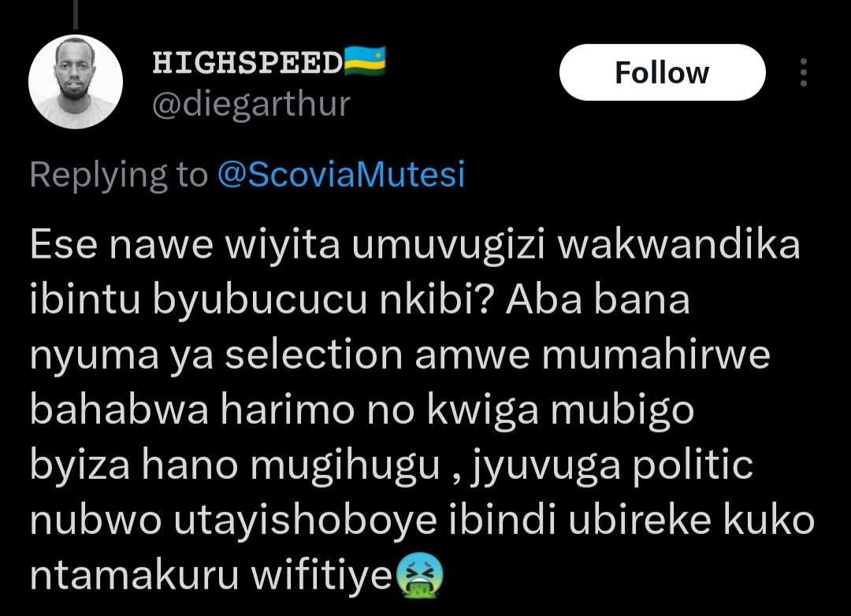The image size is (851, 616).
Task: Click the thread connector line above the avatar
Action: 76,13
